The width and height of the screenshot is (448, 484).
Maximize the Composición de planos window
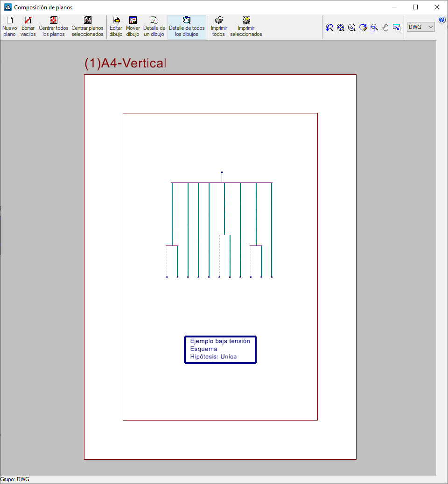click(x=415, y=7)
